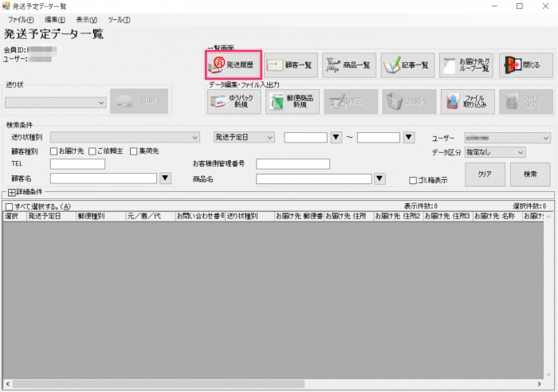Click the 送り状種別 column header
The height and width of the screenshot is (392, 558).
coord(250,216)
